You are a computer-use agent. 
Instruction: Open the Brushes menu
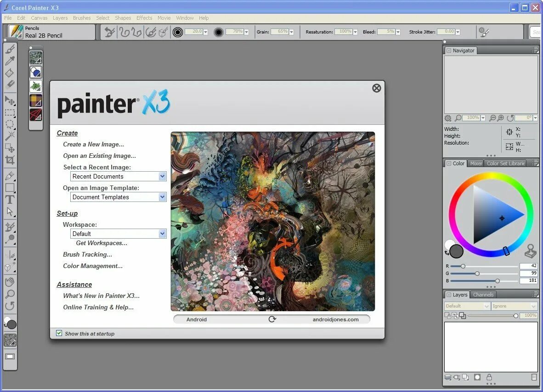[82, 18]
